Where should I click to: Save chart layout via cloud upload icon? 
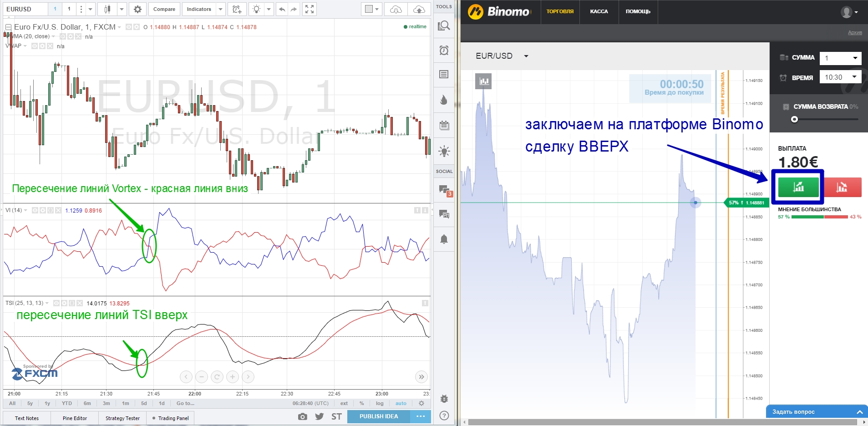[419, 9]
